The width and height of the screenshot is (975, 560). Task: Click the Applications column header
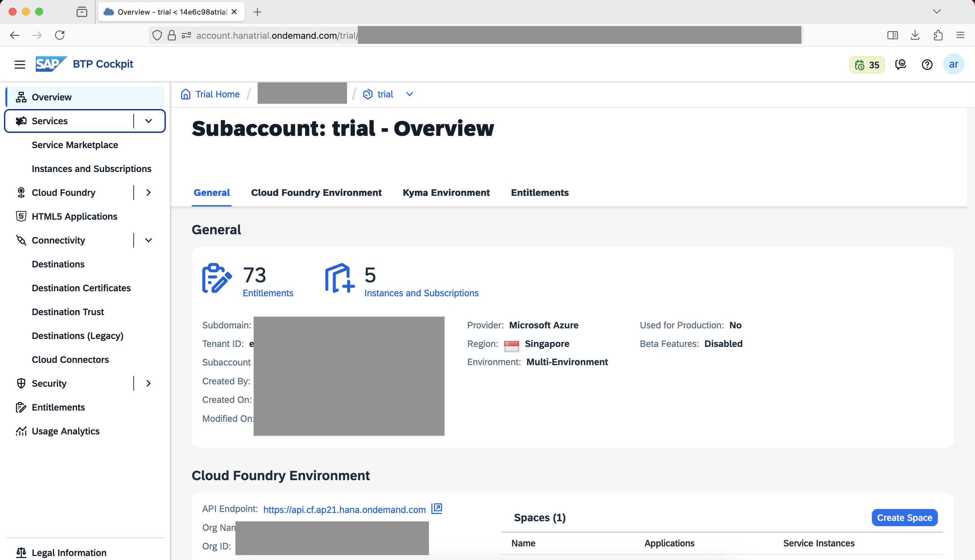point(669,543)
